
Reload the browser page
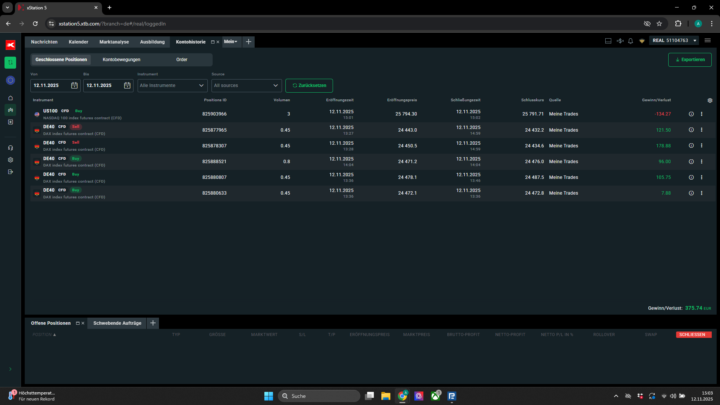[35, 24]
